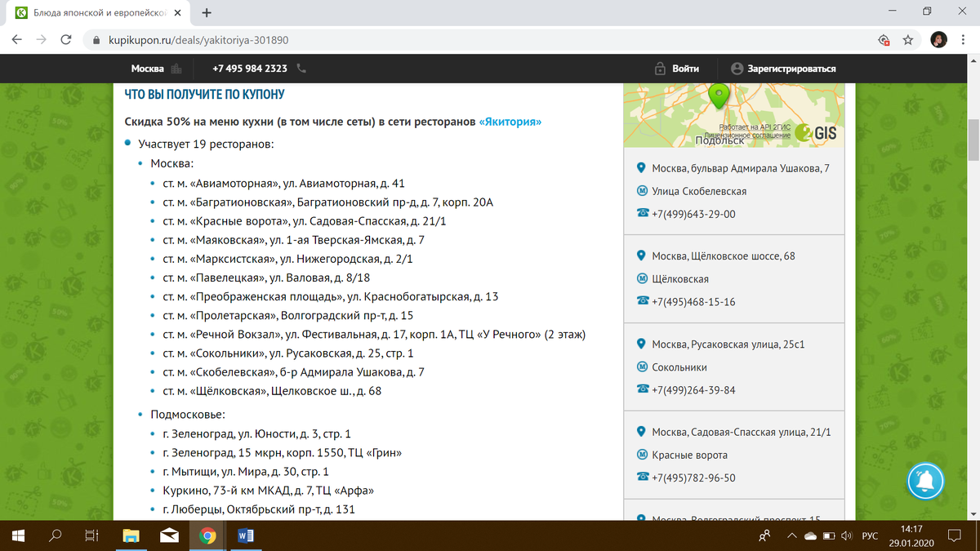Viewport: 980px width, 551px height.
Task: Open Windows action center notifications
Action: (x=955, y=536)
